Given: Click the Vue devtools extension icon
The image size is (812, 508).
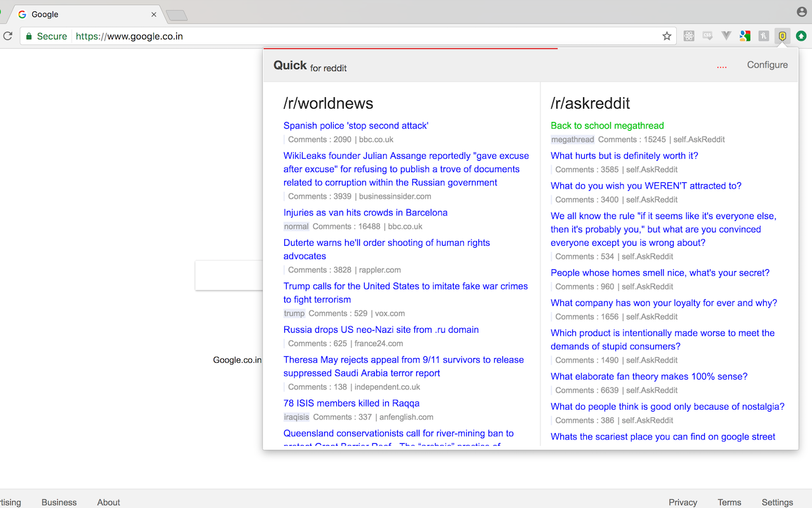Looking at the screenshot, I should pos(726,36).
